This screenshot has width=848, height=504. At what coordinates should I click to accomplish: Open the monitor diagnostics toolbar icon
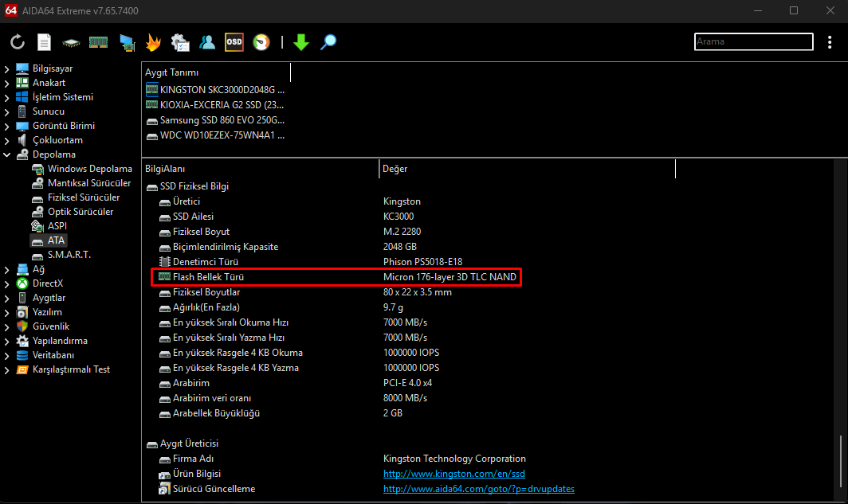click(127, 42)
